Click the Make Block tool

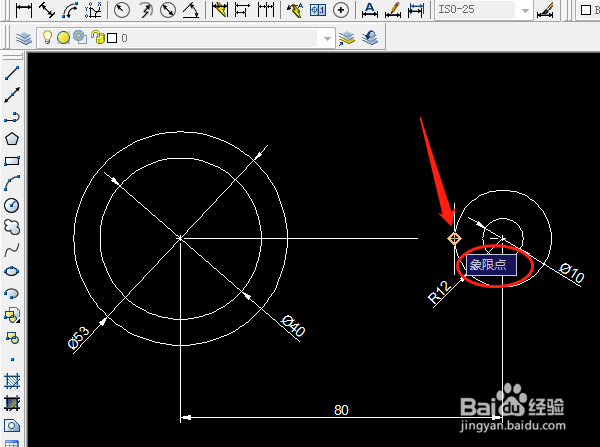click(x=12, y=338)
